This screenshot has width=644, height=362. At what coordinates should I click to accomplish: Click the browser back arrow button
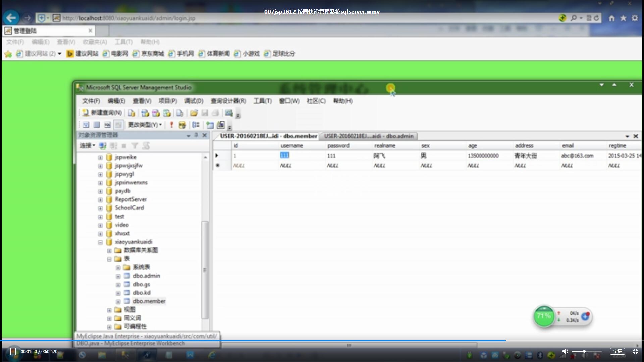11,18
